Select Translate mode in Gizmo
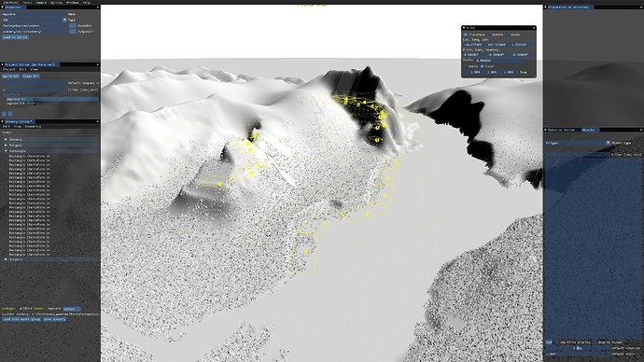Screen dimensions: 644x362 pyautogui.click(x=466, y=35)
